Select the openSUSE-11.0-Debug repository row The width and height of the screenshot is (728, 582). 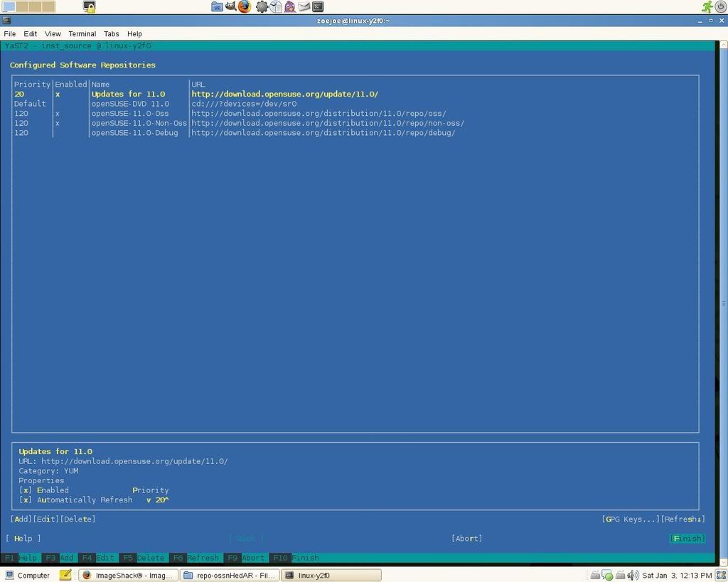(355, 133)
